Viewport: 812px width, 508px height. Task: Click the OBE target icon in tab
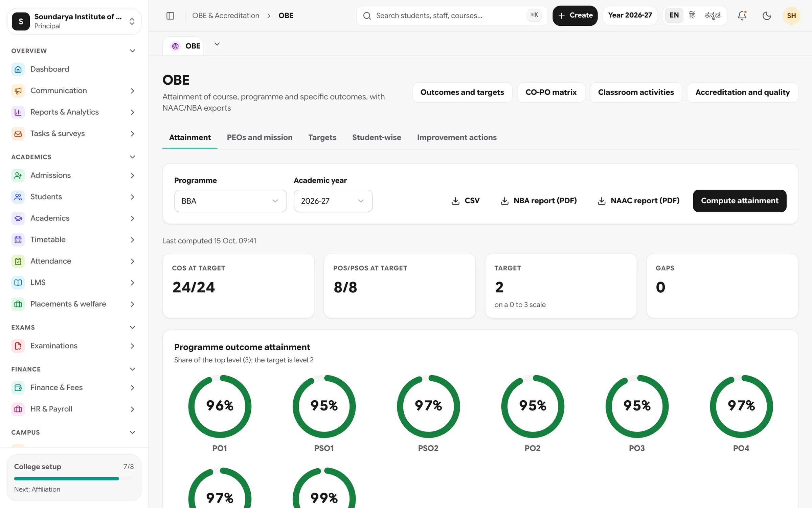coord(175,46)
